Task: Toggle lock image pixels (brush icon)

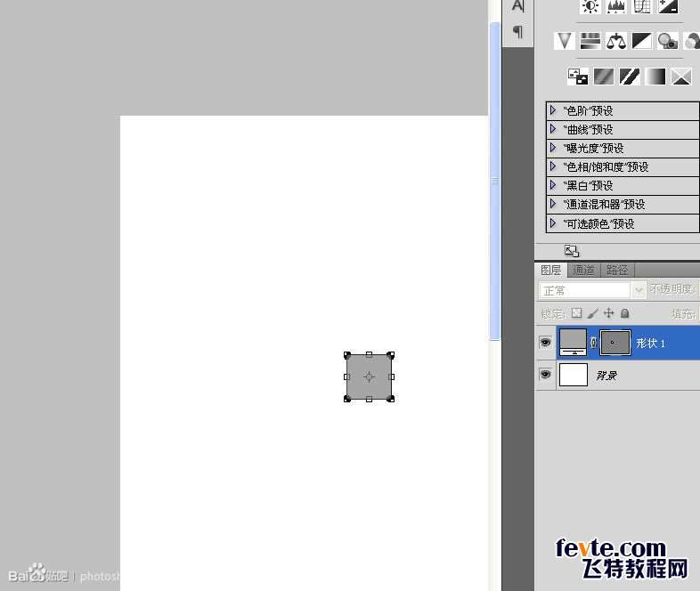Action: point(593,313)
